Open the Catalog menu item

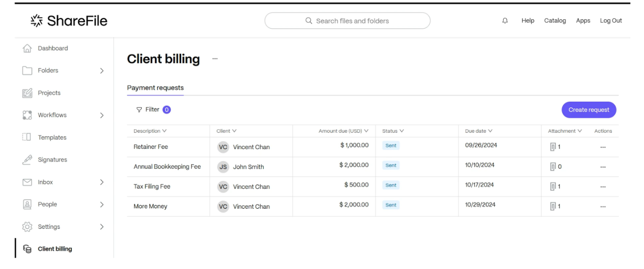click(x=555, y=21)
